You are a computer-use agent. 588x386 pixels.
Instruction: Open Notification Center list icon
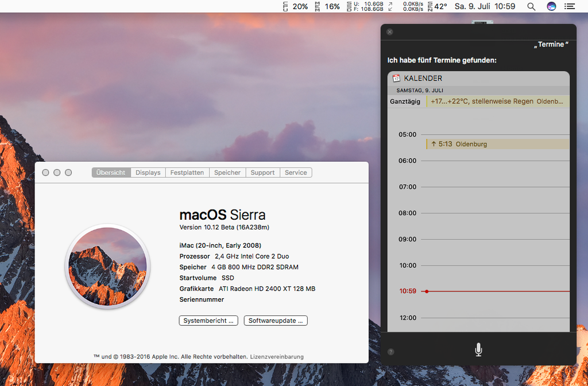[x=570, y=6]
